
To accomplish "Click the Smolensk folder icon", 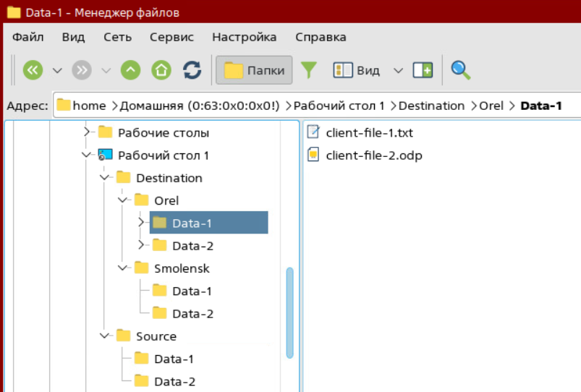I will [x=142, y=267].
